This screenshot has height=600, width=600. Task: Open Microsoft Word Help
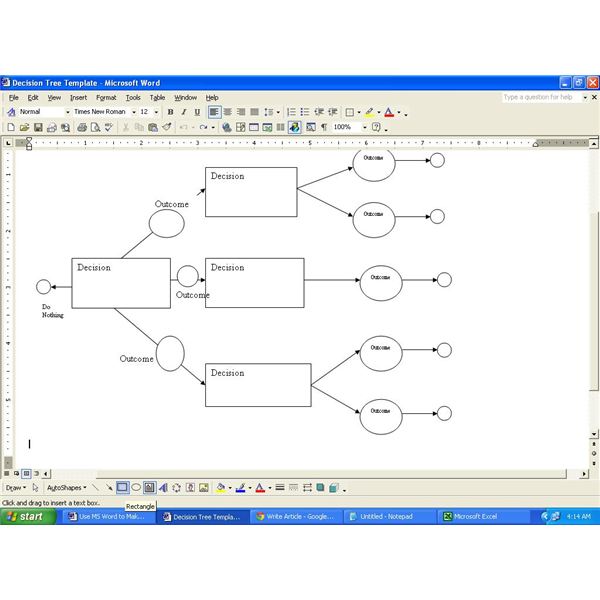tap(377, 127)
